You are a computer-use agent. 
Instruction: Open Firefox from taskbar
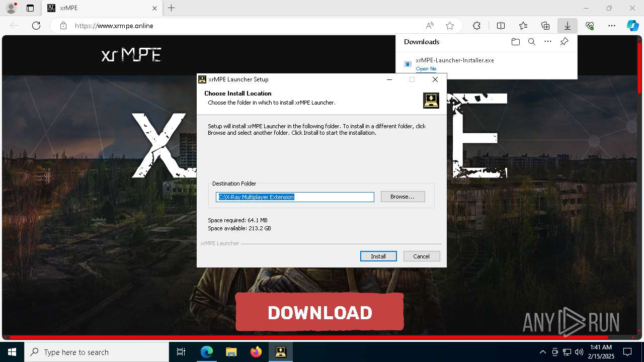[x=256, y=352]
